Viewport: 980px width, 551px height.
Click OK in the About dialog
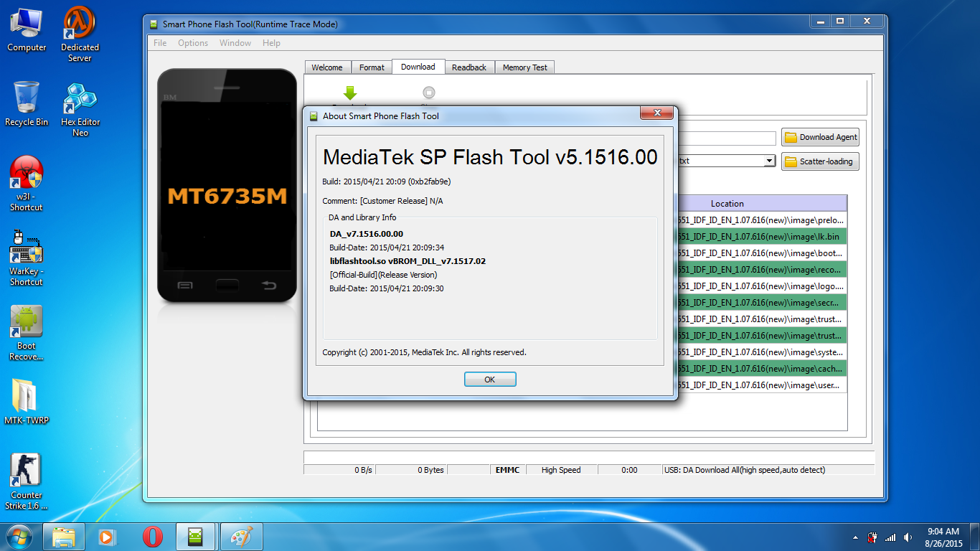(x=490, y=379)
